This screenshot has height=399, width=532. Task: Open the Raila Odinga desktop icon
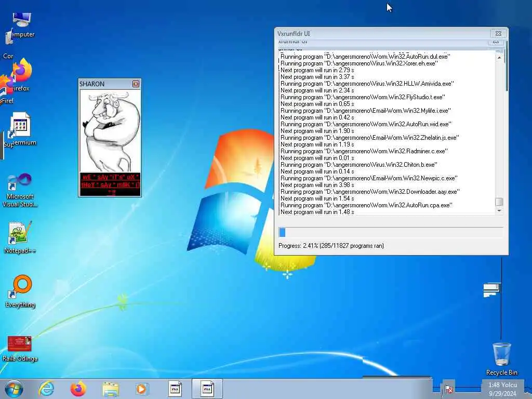coord(20,349)
